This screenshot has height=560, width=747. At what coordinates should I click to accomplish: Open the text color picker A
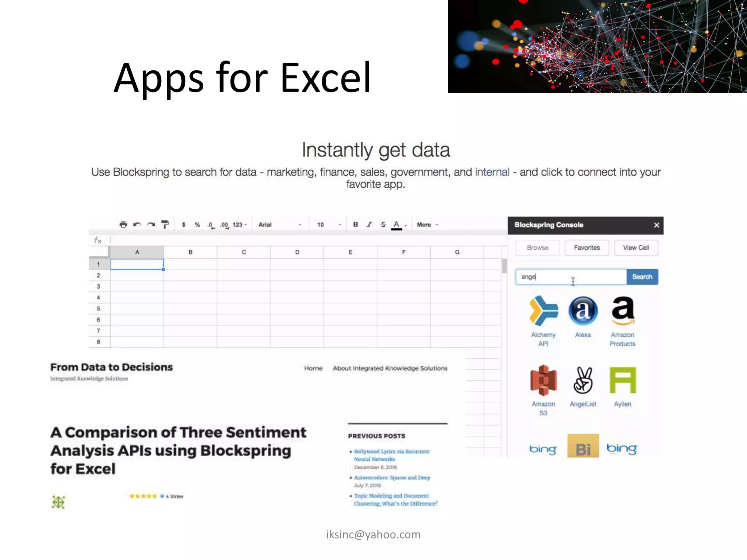pos(396,225)
